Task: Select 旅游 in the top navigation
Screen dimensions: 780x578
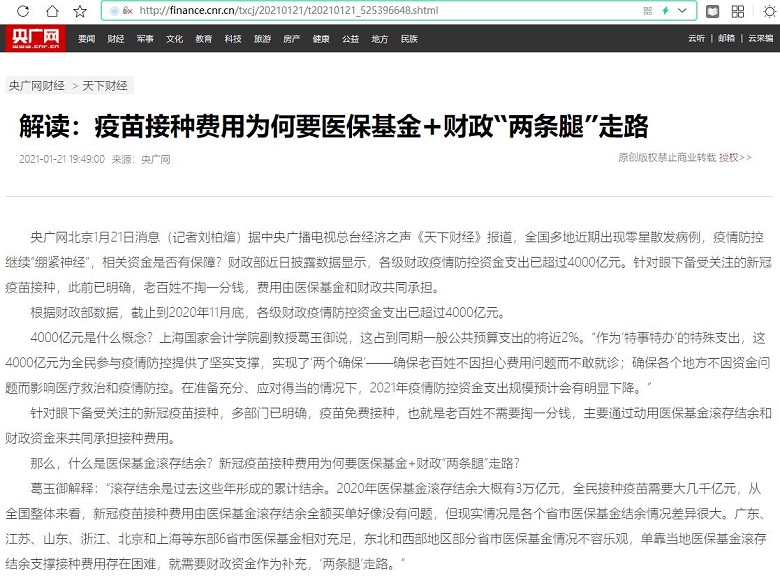Action: [262, 39]
